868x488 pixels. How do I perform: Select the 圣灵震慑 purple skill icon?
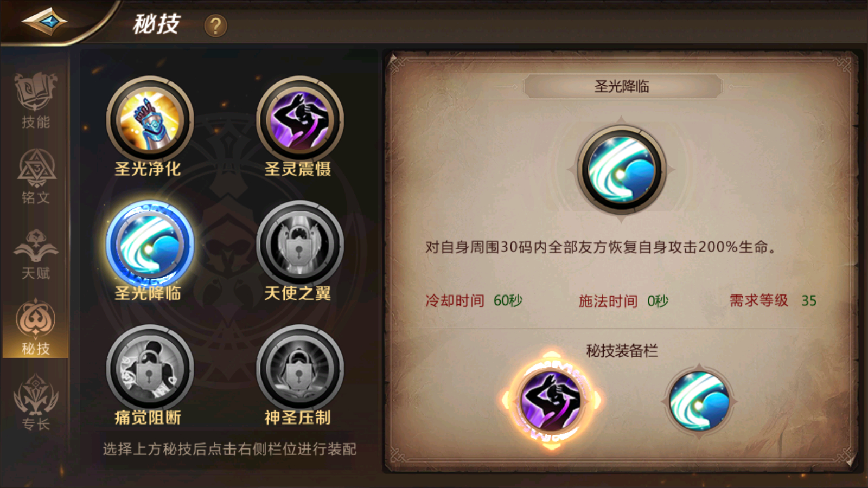click(x=300, y=120)
